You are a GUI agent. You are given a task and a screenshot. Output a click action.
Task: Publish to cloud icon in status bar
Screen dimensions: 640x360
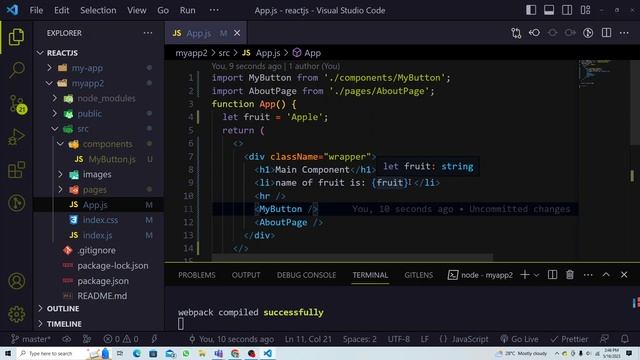point(67,339)
